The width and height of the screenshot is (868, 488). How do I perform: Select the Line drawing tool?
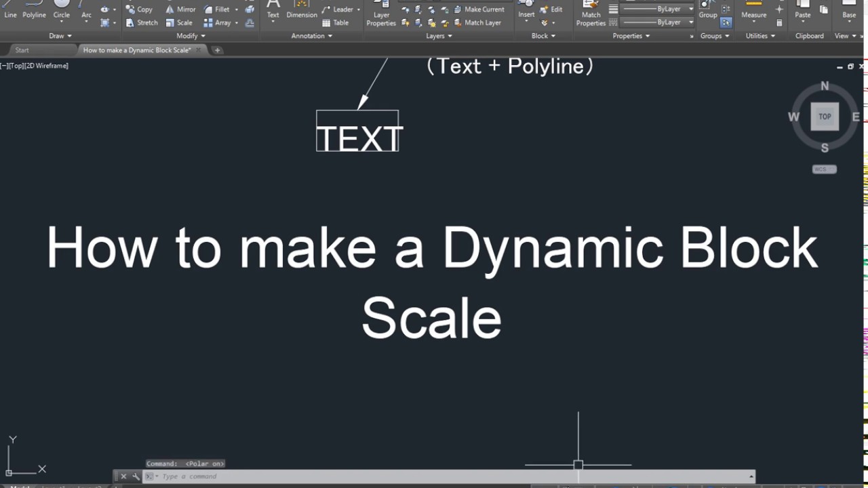pyautogui.click(x=10, y=9)
